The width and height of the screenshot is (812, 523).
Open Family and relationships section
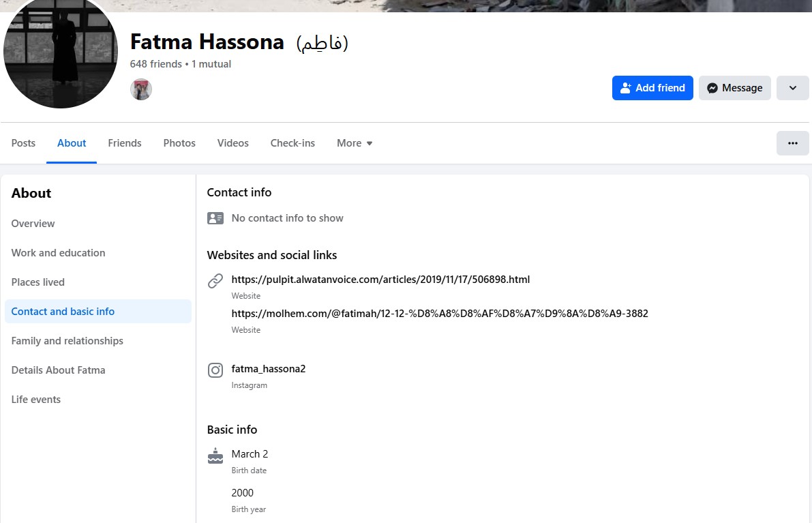click(98, 341)
